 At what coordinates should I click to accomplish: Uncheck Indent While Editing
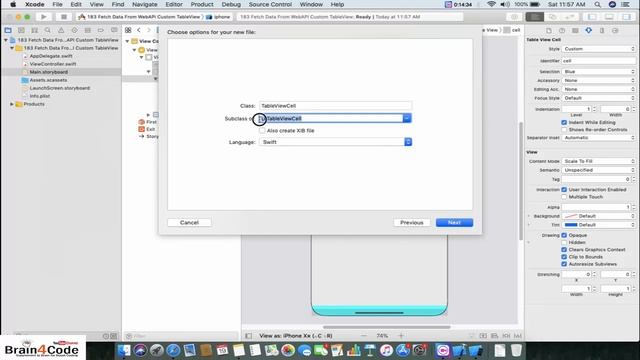coord(564,122)
